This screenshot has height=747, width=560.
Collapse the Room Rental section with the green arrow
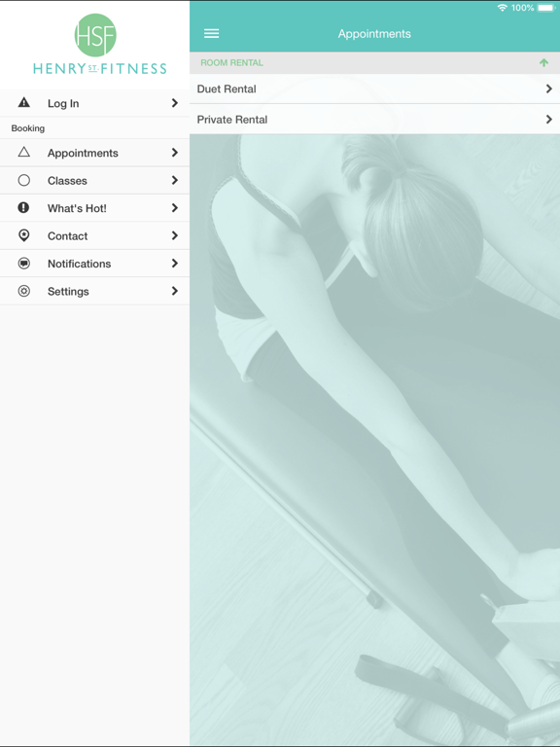pyautogui.click(x=543, y=63)
